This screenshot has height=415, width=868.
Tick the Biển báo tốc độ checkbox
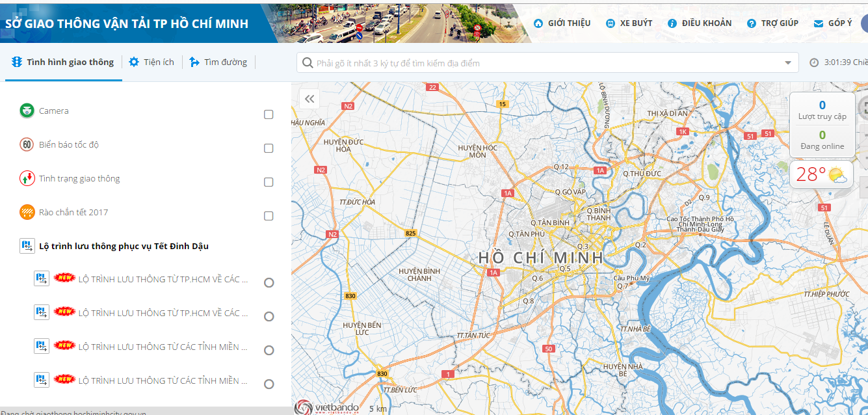pos(269,148)
